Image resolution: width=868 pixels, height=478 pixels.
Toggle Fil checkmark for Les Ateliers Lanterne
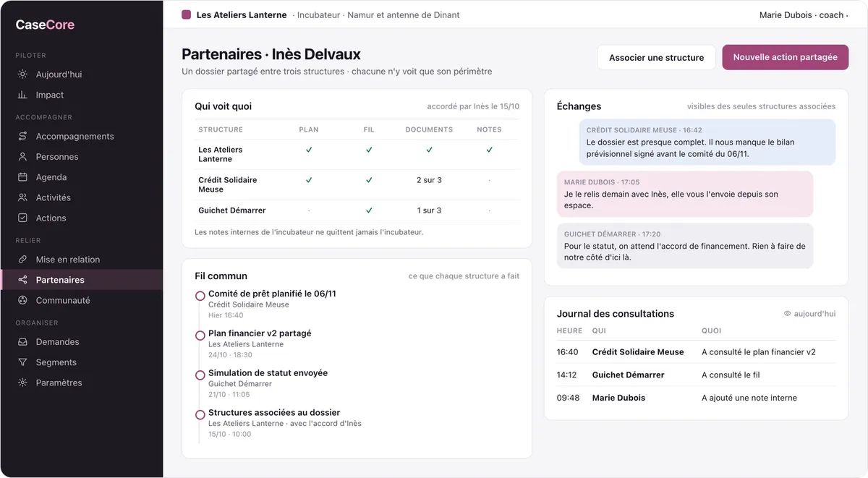[369, 150]
